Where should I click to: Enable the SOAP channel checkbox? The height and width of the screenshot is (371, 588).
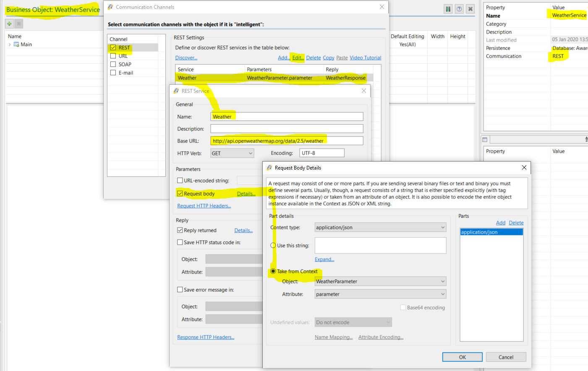click(113, 64)
